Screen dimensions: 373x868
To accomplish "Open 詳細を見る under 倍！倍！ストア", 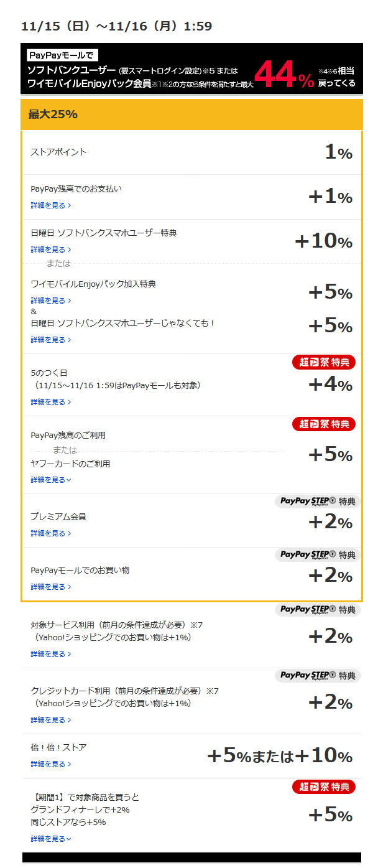I will (51, 764).
